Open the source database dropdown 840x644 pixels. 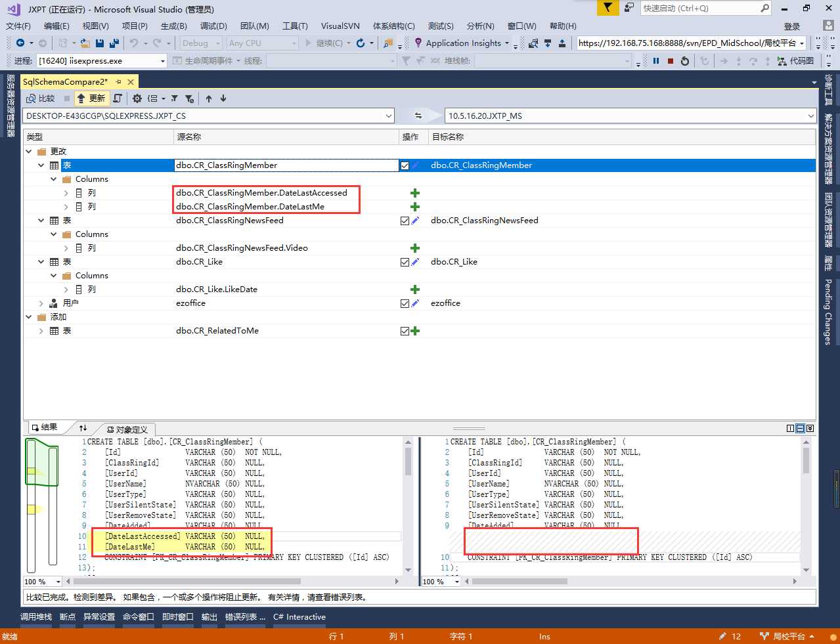click(388, 116)
